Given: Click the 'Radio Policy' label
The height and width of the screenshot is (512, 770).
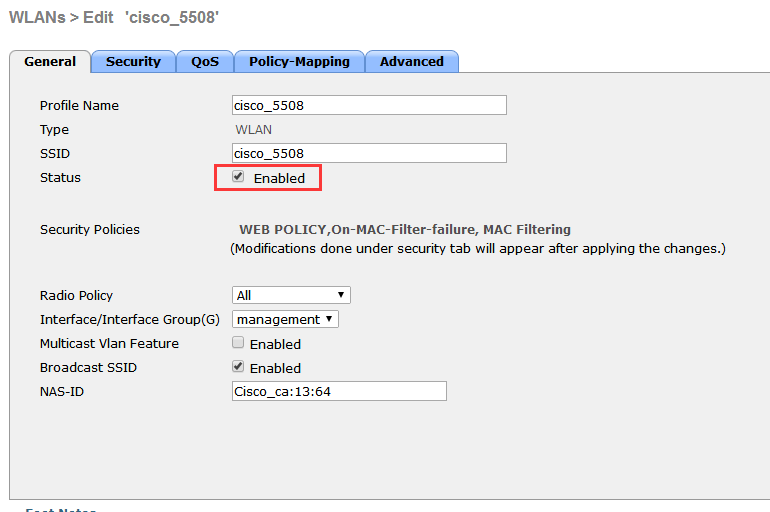Looking at the screenshot, I should pyautogui.click(x=76, y=295).
